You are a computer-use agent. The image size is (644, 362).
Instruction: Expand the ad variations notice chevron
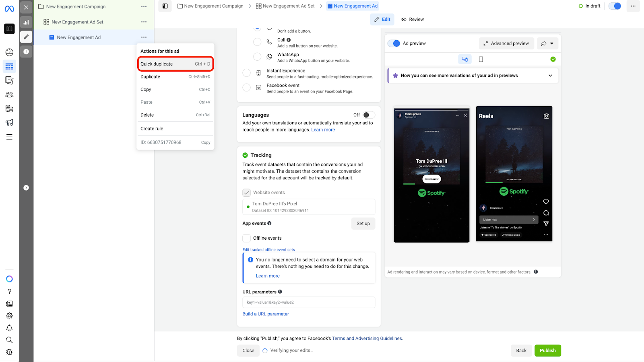tap(550, 76)
